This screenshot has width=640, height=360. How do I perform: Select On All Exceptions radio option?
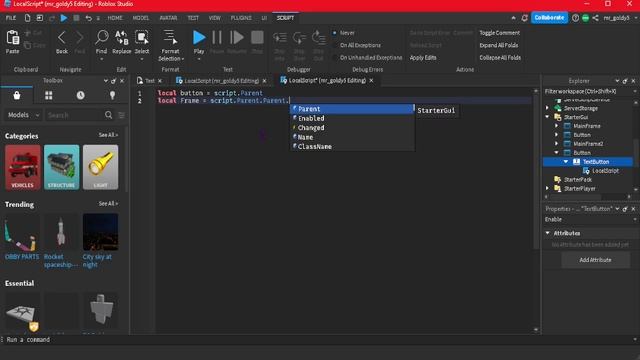[334, 45]
